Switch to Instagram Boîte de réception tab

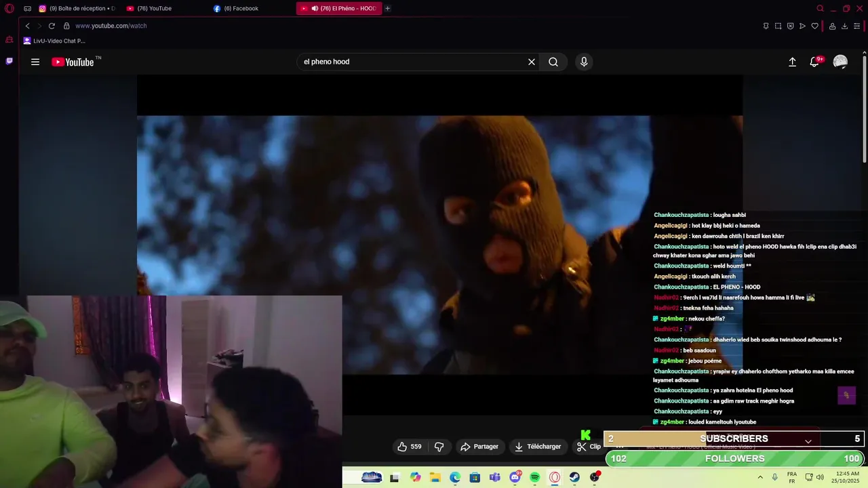78,9
